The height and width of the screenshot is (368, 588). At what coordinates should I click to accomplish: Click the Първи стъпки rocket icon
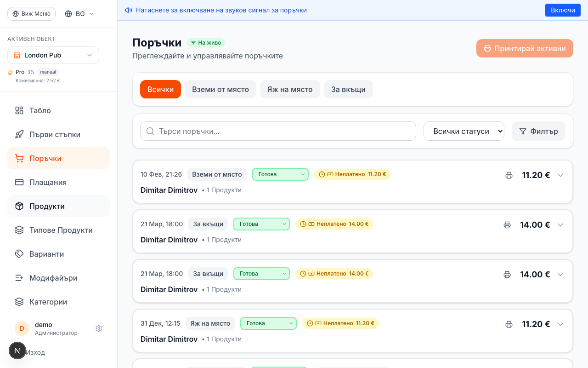tap(19, 134)
